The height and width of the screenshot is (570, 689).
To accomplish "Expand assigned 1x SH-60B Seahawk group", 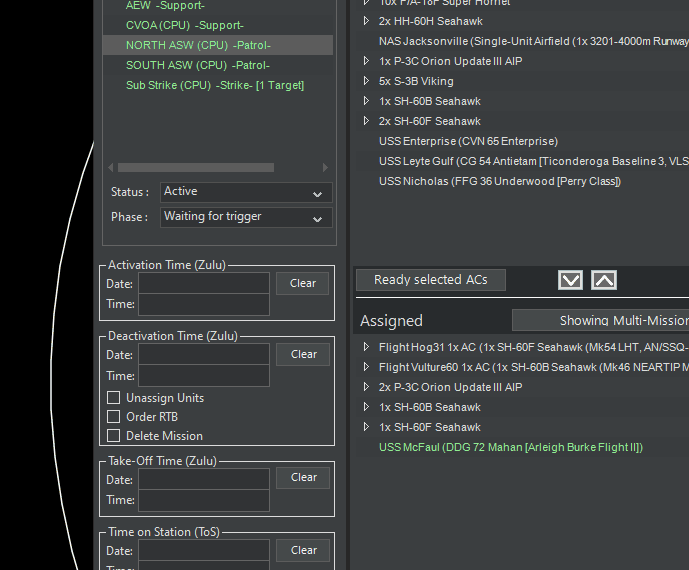I will point(366,407).
